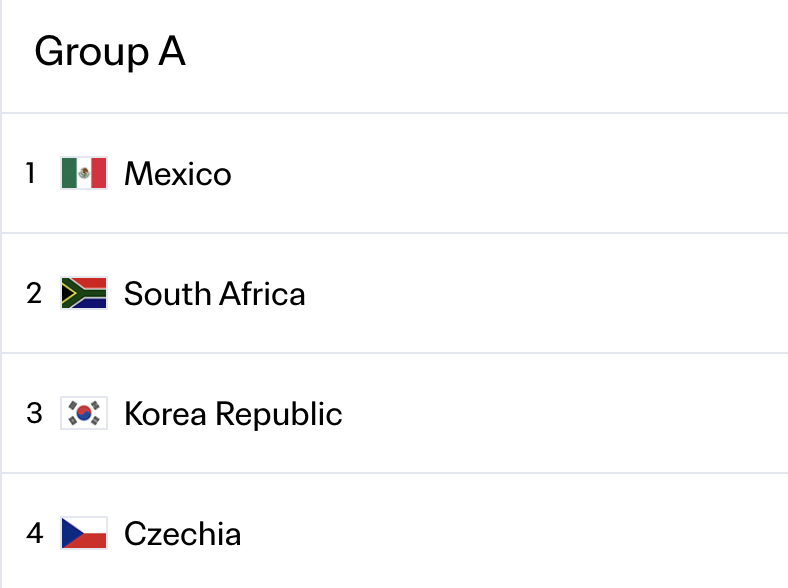Click rank number 4 beside Czechia
Image resolution: width=788 pixels, height=588 pixels.
(35, 533)
